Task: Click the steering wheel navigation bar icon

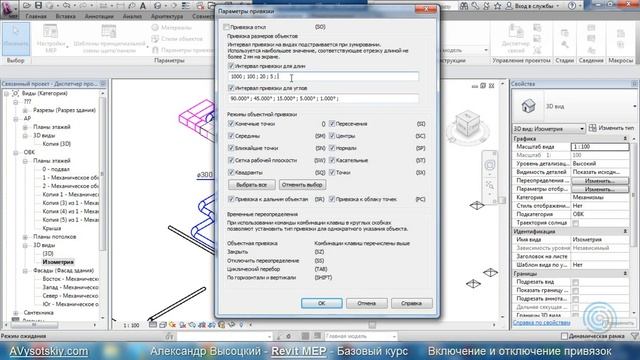Action: (490, 165)
